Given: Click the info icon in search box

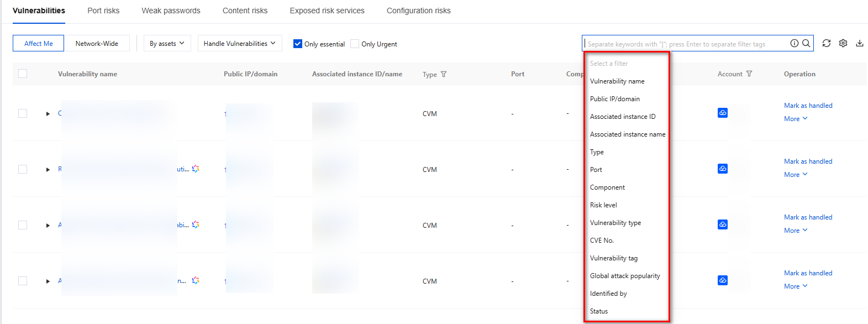Looking at the screenshot, I should pos(795,43).
